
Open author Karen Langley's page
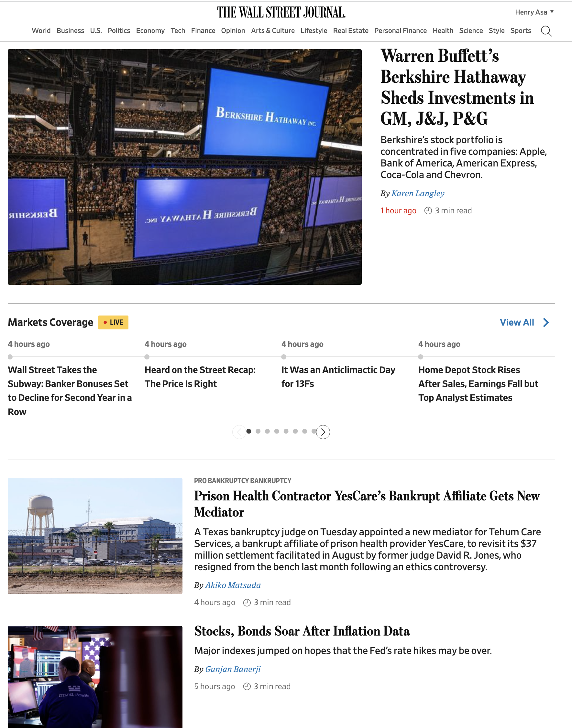(418, 193)
